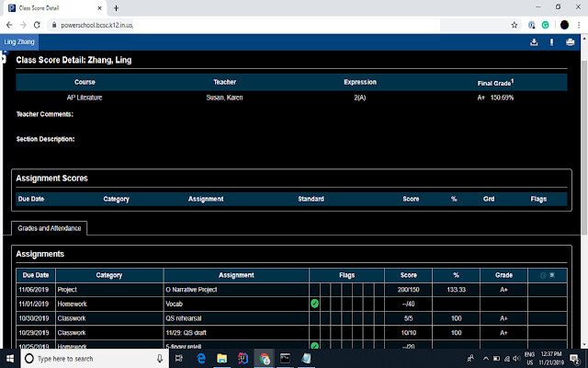Show hidden system tray icons

[486, 359]
